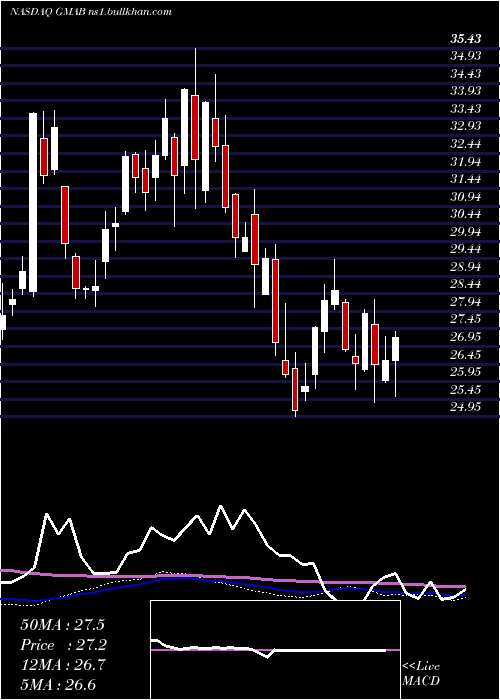
Task: Click the 26.45 price axis label
Action: (x=466, y=355)
